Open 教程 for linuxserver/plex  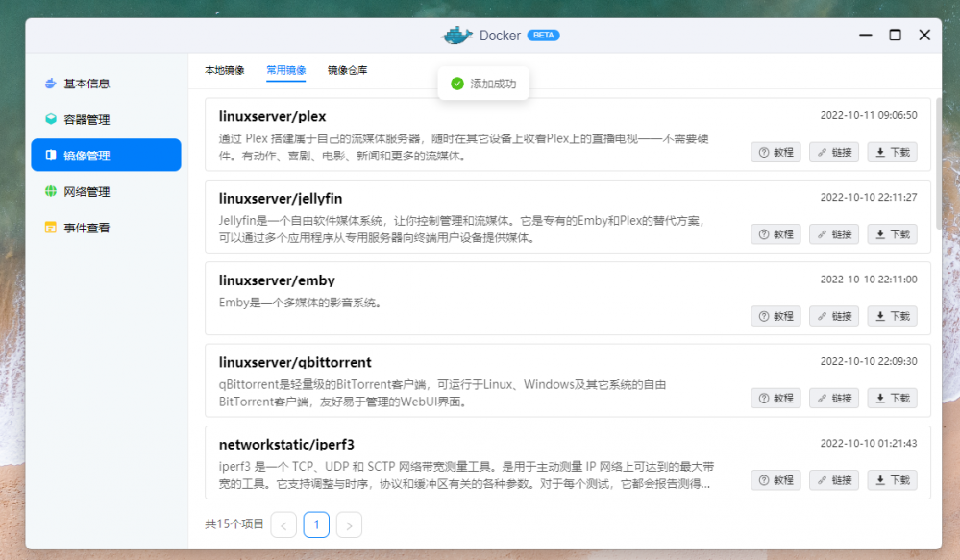(775, 153)
